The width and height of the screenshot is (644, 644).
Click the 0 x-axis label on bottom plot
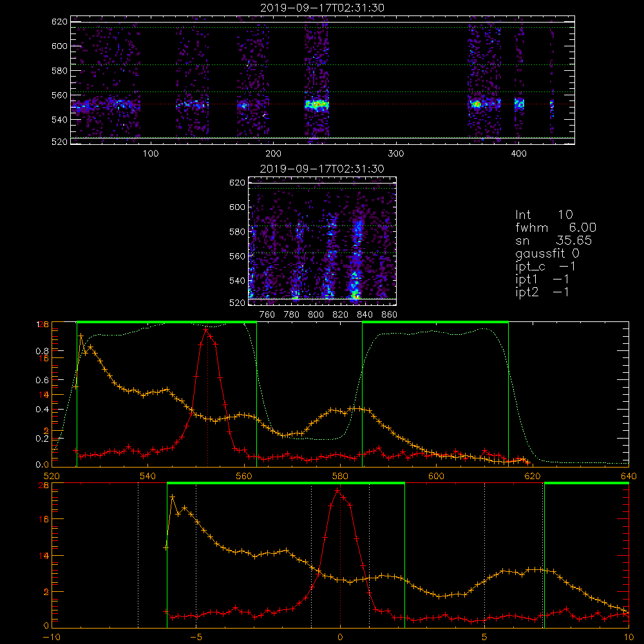click(x=340, y=637)
